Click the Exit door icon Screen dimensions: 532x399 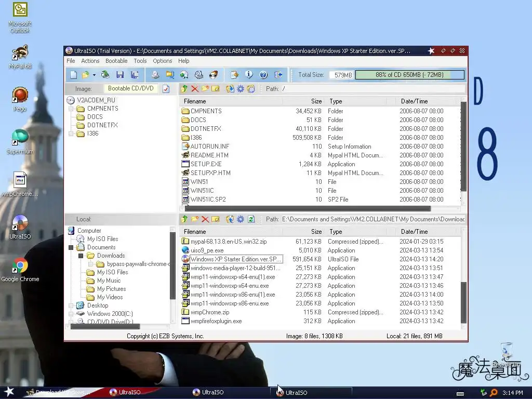(278, 75)
